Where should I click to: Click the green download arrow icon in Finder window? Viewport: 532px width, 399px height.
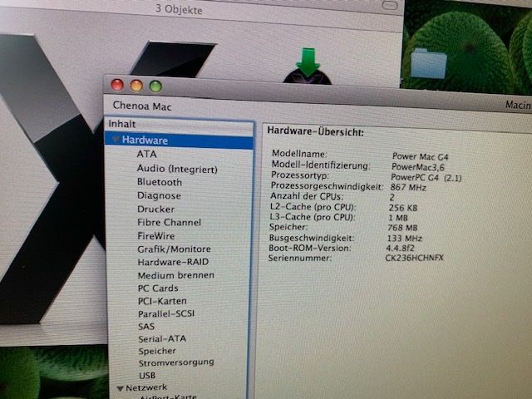coord(308,65)
